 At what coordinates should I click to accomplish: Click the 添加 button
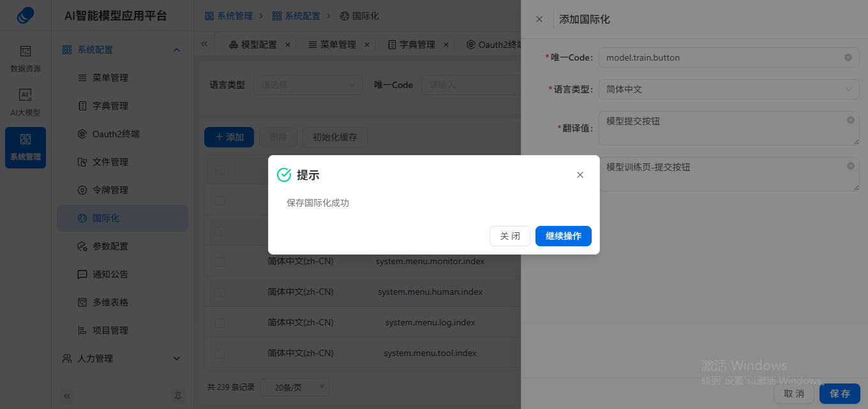tap(229, 137)
